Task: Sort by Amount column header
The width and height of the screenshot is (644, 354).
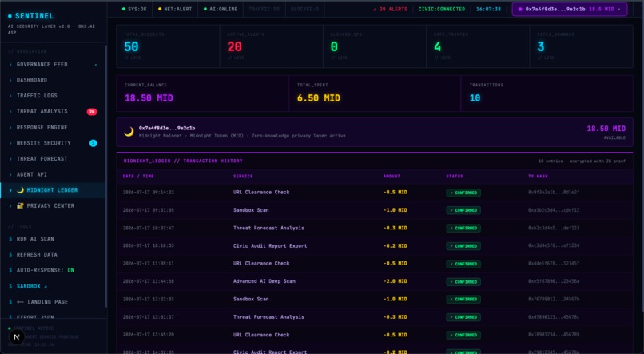Action: point(392,176)
